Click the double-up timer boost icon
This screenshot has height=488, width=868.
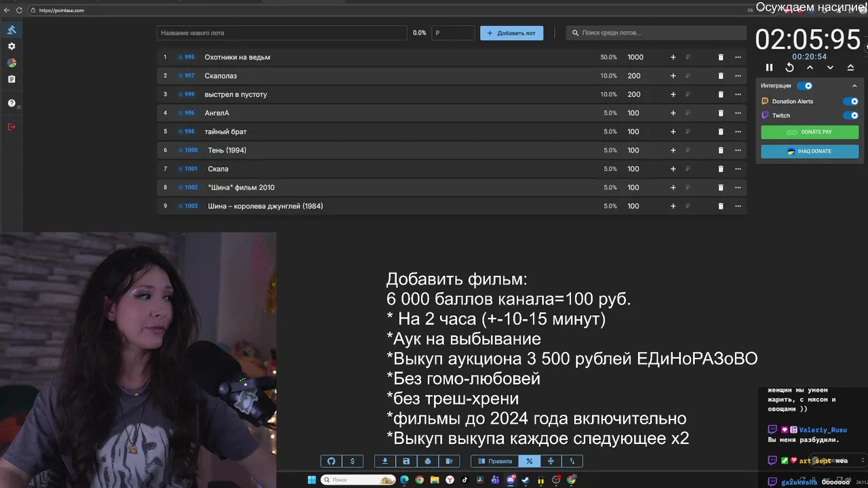click(850, 68)
